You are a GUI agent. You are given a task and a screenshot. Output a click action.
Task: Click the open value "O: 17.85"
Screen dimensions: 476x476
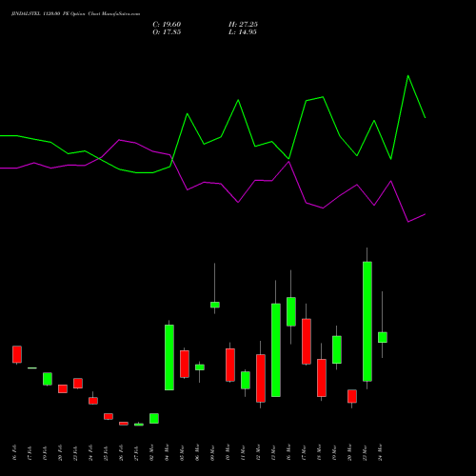[167, 32]
